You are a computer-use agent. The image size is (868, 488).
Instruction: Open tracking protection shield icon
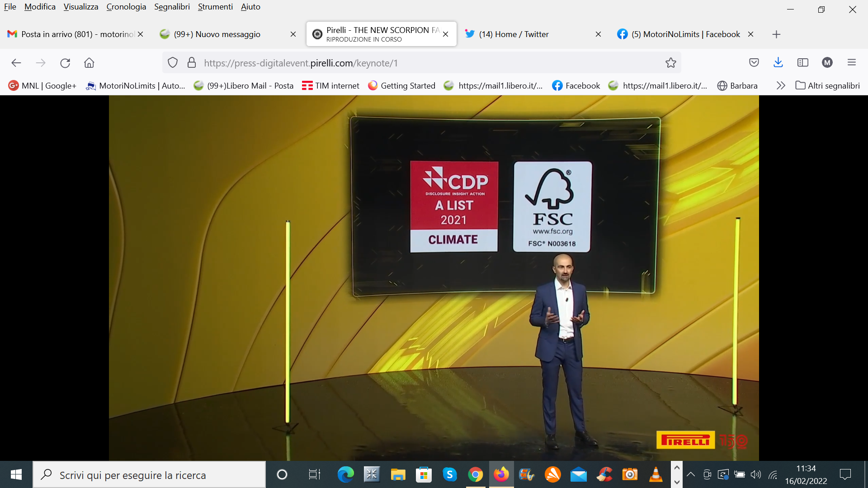coord(173,63)
